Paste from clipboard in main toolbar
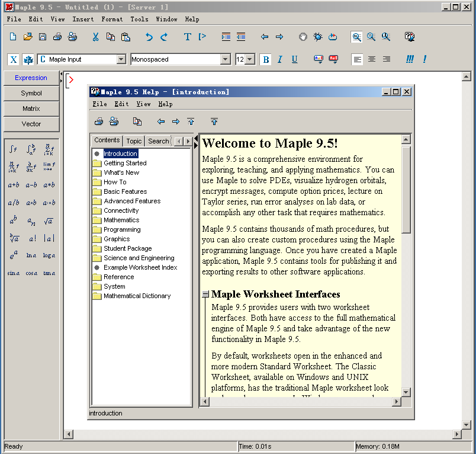 pos(126,37)
